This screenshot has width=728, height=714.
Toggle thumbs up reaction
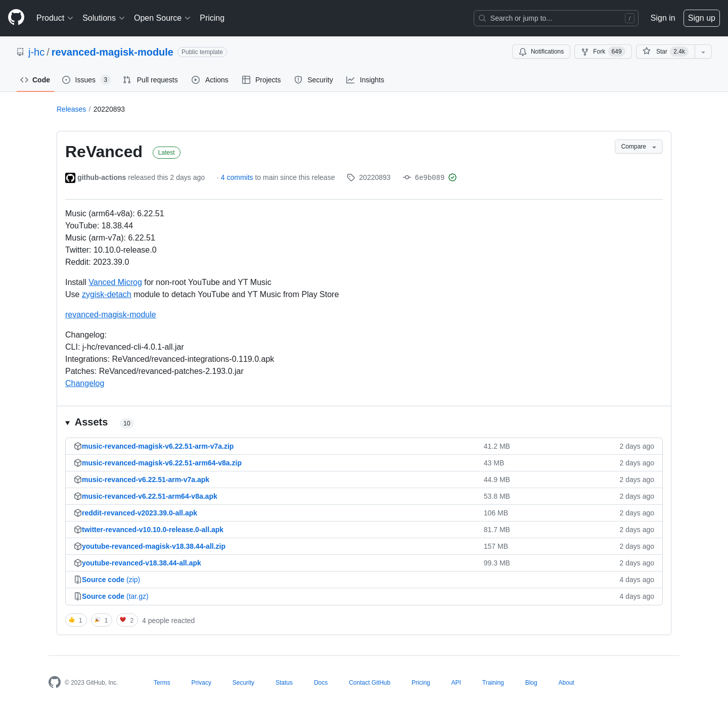pyautogui.click(x=76, y=620)
